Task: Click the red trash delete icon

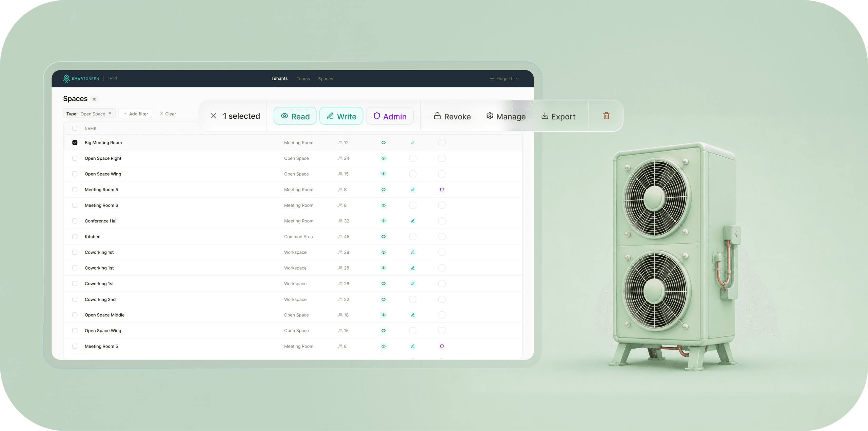Action: pyautogui.click(x=606, y=116)
